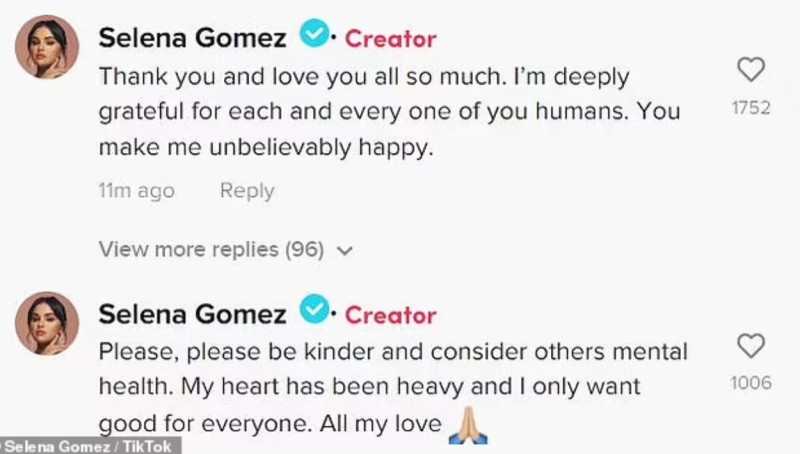Click the verified badge on the first comment
The height and width of the screenshot is (454, 800).
point(316,36)
